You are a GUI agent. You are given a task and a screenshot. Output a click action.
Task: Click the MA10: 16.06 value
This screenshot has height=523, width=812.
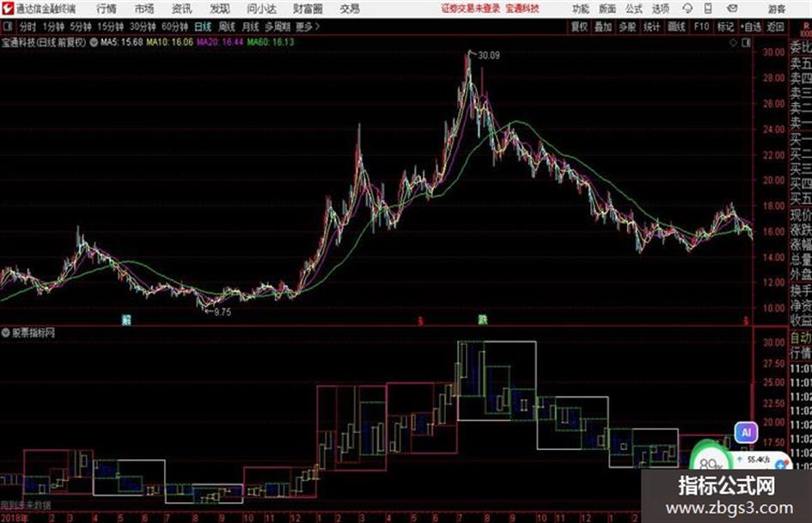pyautogui.click(x=170, y=42)
